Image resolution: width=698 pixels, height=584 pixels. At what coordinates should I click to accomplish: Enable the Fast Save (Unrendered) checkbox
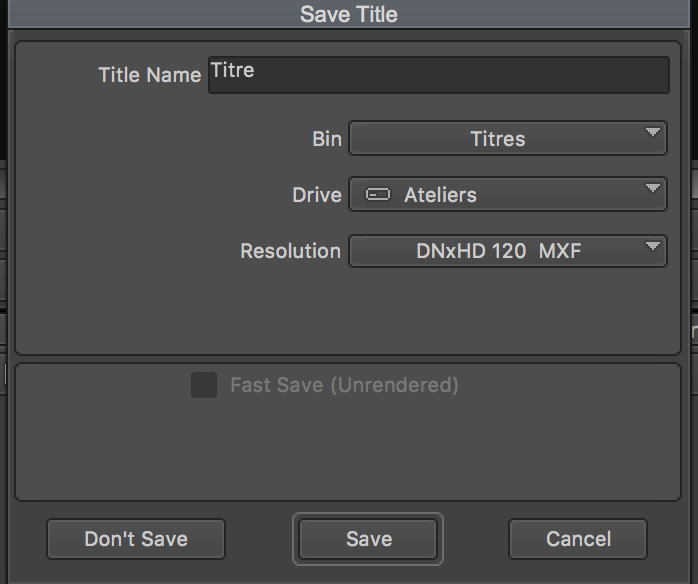point(204,385)
